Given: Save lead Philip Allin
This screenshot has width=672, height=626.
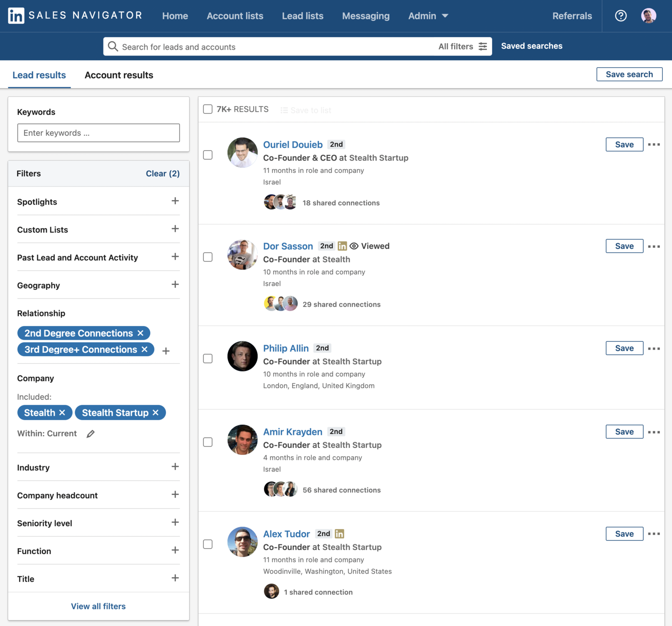Looking at the screenshot, I should pos(624,348).
